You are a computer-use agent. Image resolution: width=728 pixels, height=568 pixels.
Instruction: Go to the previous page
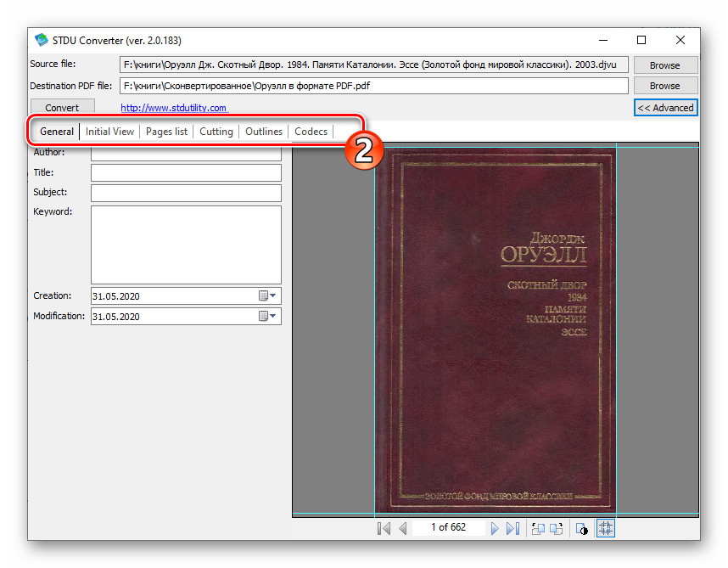[x=403, y=528]
